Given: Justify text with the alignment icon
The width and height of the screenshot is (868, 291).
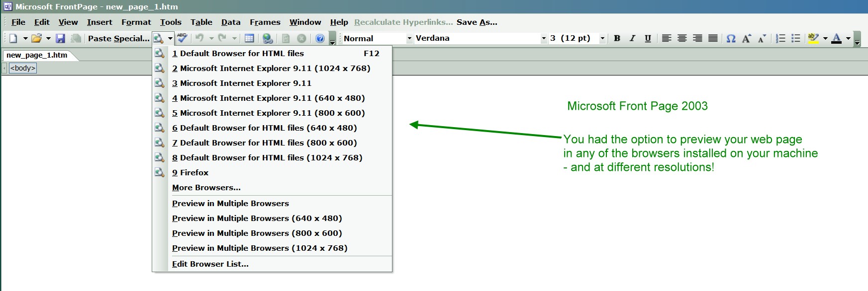Looking at the screenshot, I should (x=713, y=38).
